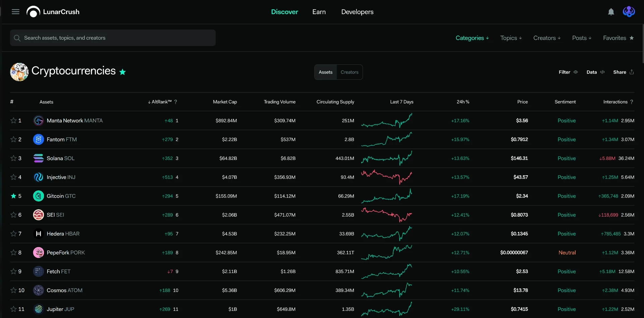
Task: Click the AltRank help question mark
Action: pyautogui.click(x=176, y=102)
